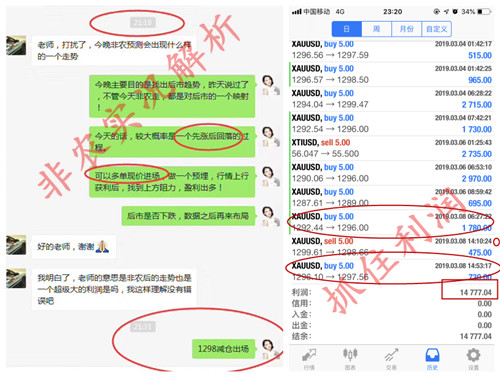
Task: Tap the 21:18 chat timestamp label
Action: pos(143,23)
